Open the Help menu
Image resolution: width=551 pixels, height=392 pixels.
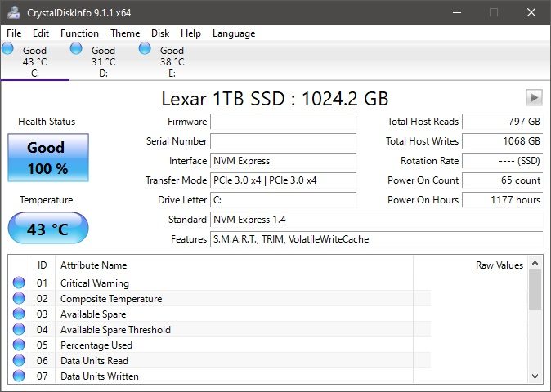coord(190,33)
